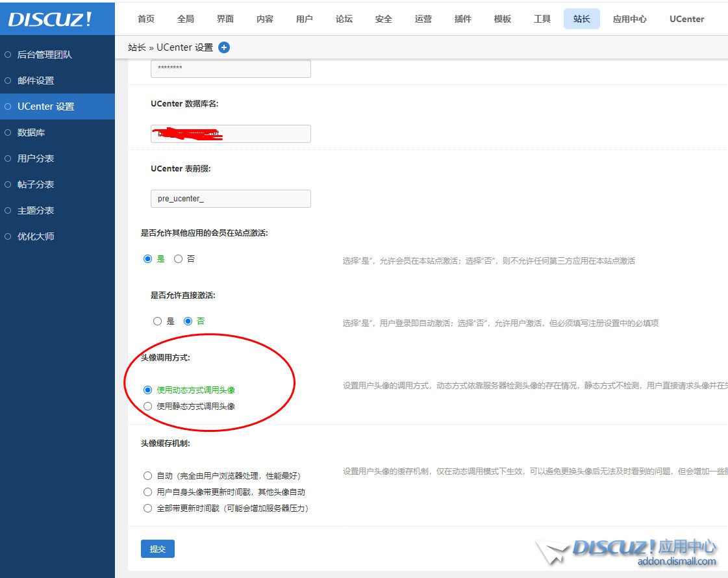Click the blue plus icon beside UCenter 设置
Viewport: 728px width, 578px height.
[224, 47]
